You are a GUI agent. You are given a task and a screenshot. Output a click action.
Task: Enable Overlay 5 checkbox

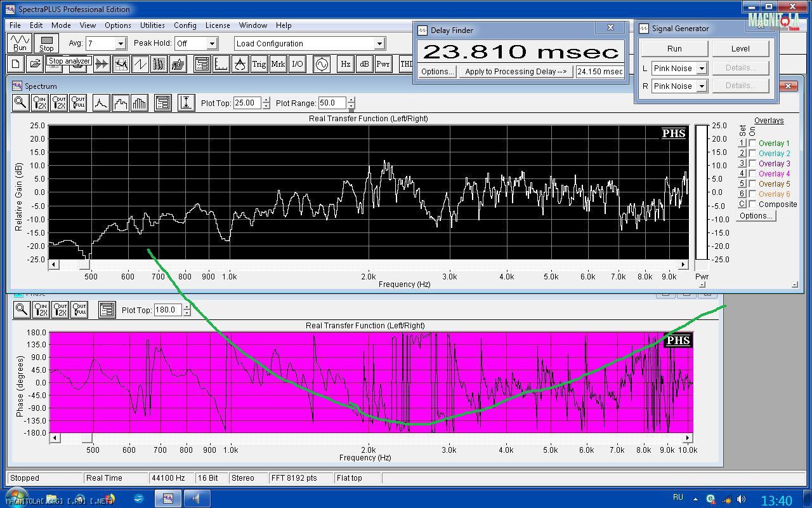click(752, 184)
